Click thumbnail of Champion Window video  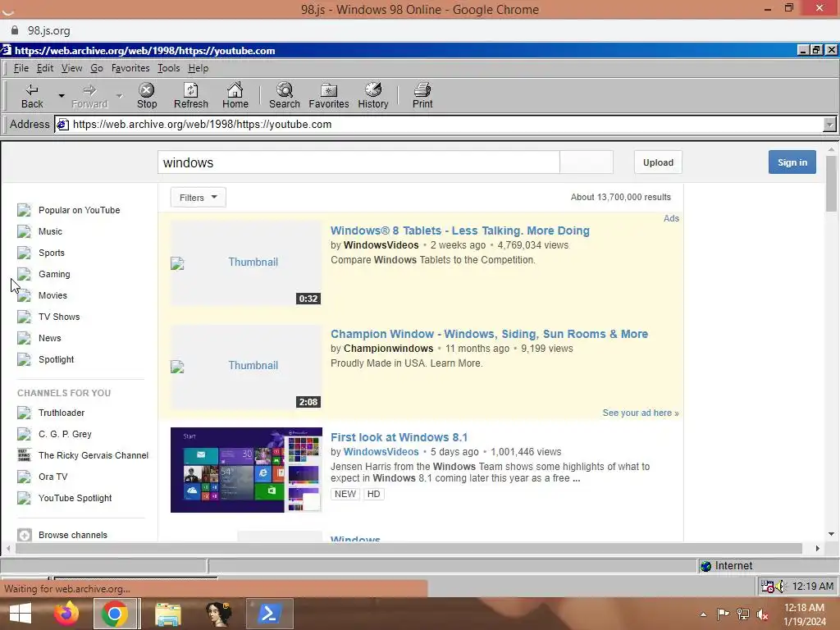pyautogui.click(x=246, y=367)
